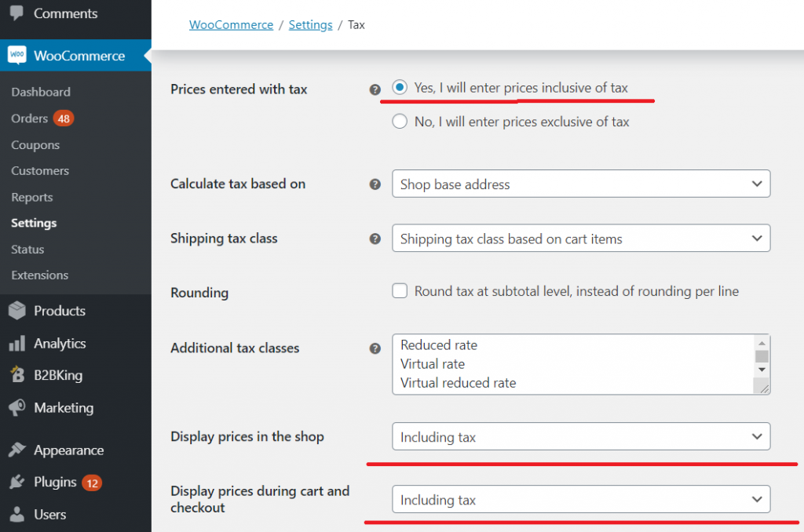804x532 pixels.
Task: Open the Calculate tax based on dropdown
Action: coord(581,184)
